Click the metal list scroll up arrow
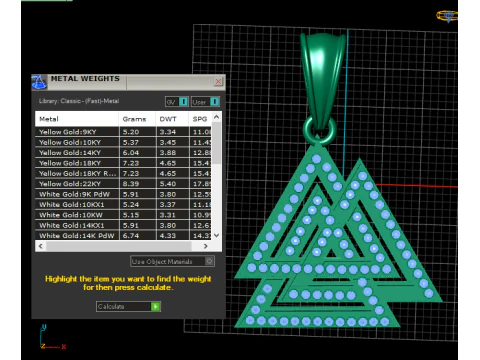Viewport: 480px width, 360px height. pos(216,117)
